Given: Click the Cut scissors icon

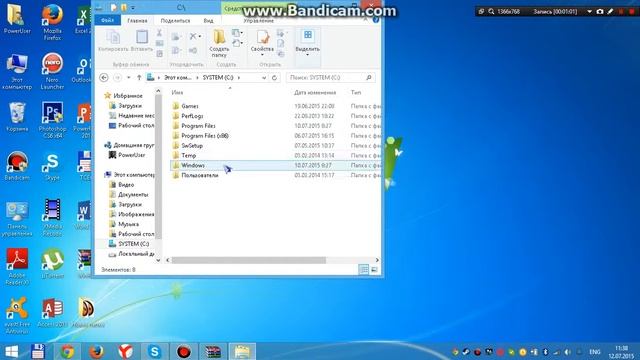Looking at the screenshot, I should tap(159, 33).
